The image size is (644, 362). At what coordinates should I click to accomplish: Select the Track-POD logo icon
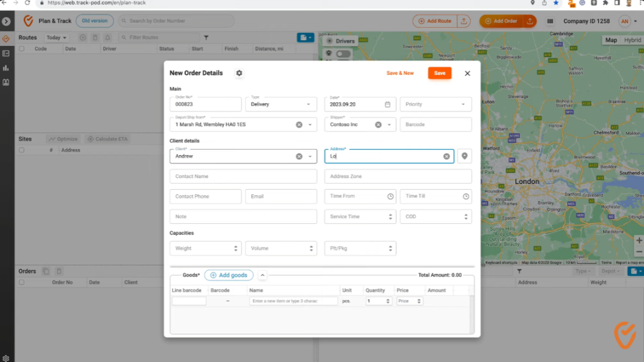pyautogui.click(x=28, y=21)
